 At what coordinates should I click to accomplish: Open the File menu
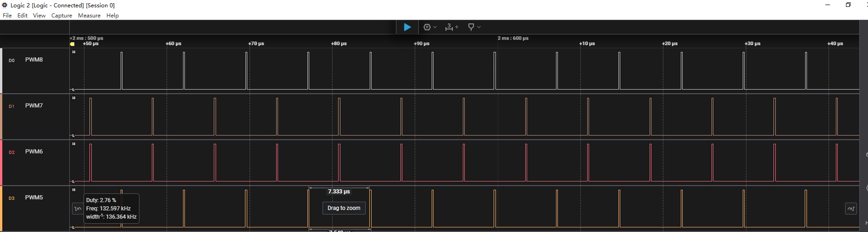7,15
